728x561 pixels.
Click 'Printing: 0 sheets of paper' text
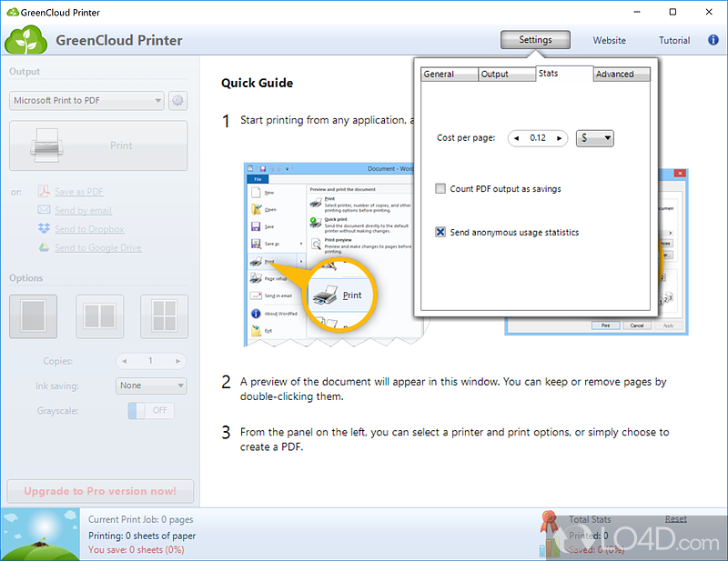[x=142, y=536]
